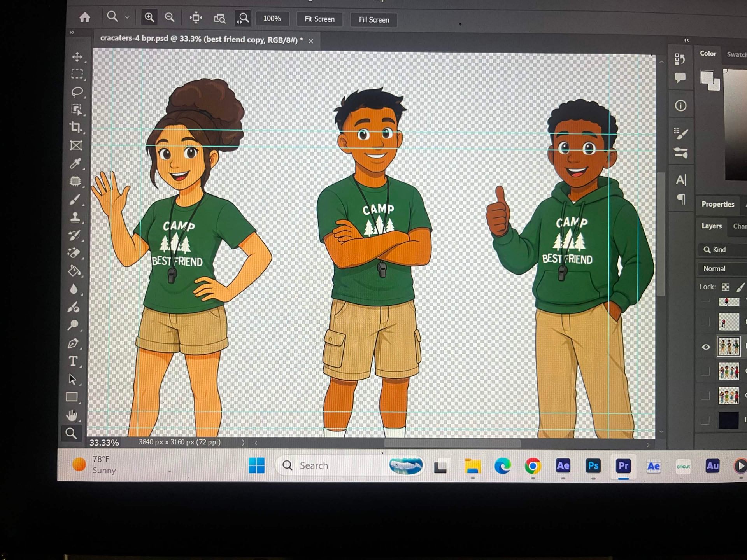Select the Pen tool
The image size is (747, 560).
(73, 343)
